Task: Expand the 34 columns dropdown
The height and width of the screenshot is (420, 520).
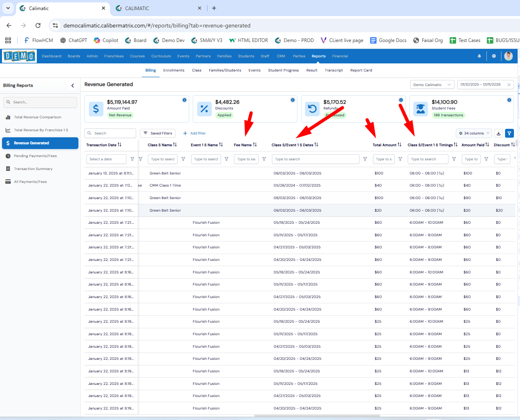Action: 474,133
